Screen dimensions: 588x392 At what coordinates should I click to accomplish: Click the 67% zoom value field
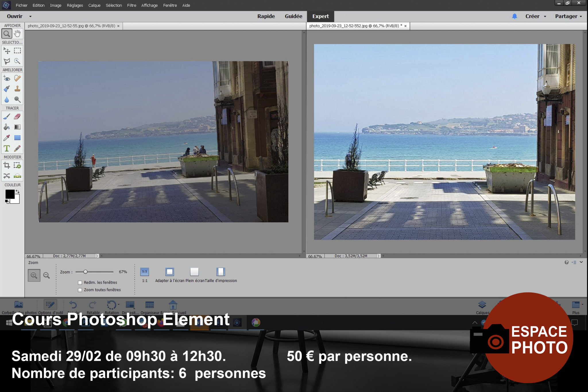(123, 272)
